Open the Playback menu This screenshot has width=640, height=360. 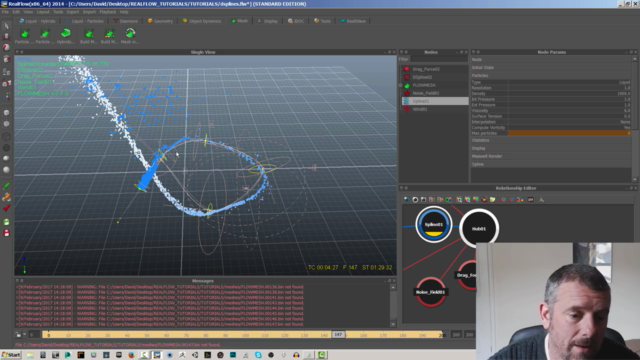click(108, 12)
